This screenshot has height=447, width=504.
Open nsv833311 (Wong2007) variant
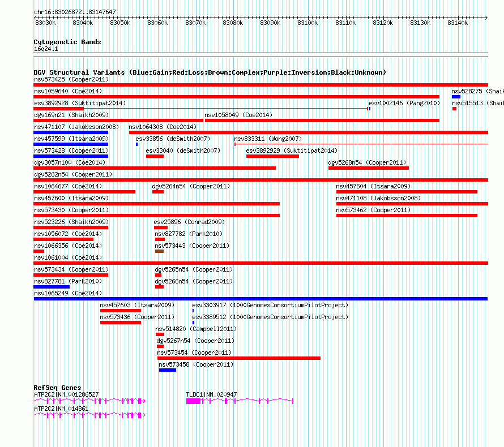tap(268, 139)
